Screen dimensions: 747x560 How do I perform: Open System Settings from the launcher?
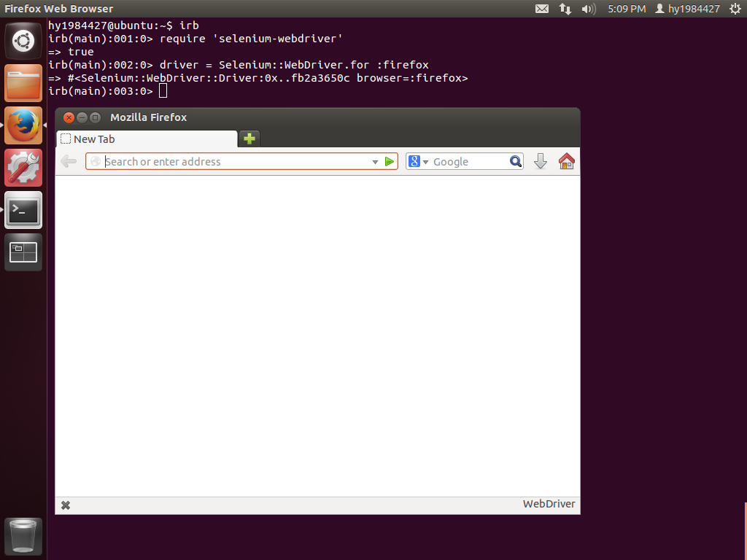(x=23, y=168)
